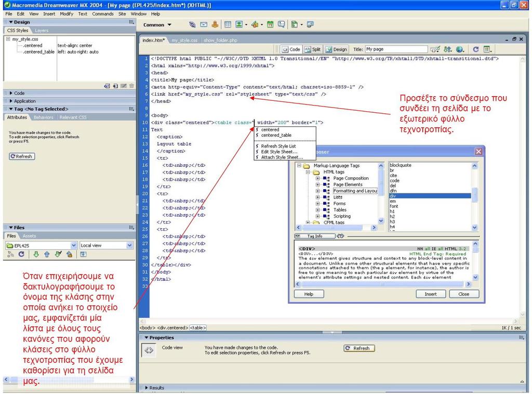This screenshot has width=532, height=394.
Task: Open the Behaviors tab
Action: pyautogui.click(x=44, y=117)
